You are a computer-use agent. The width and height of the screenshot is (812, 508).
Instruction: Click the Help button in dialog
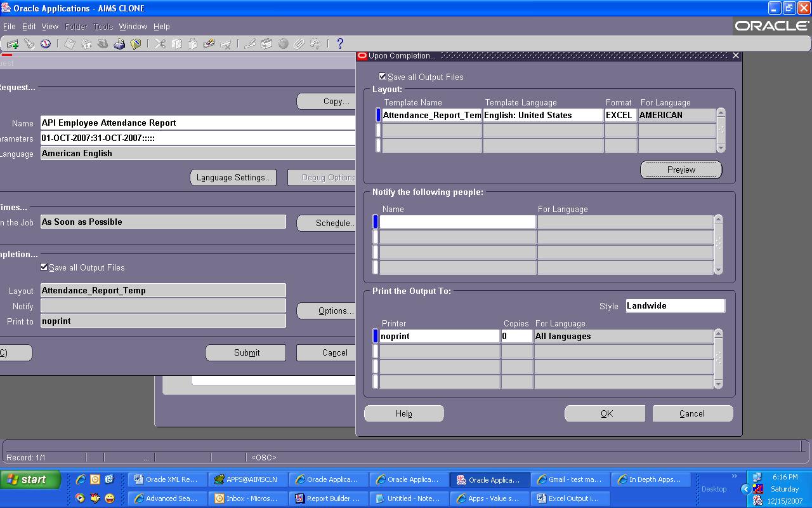[x=404, y=413]
